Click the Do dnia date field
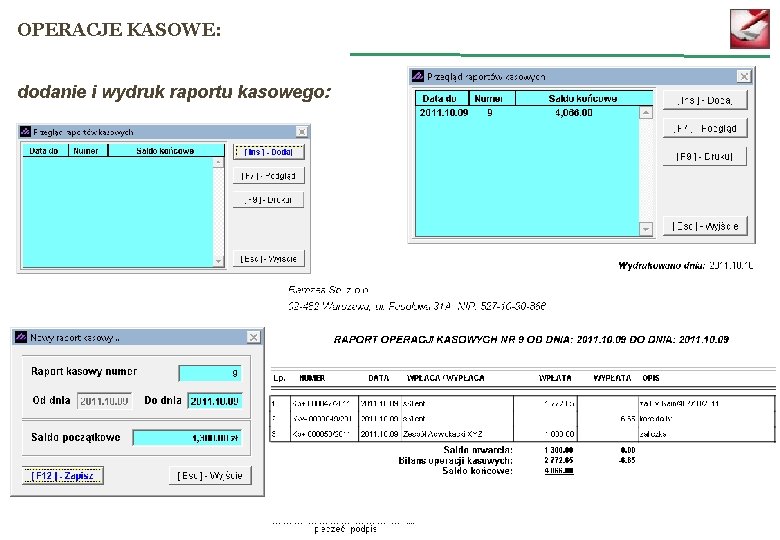Image resolution: width=780 pixels, height=540 pixels. tap(215, 401)
